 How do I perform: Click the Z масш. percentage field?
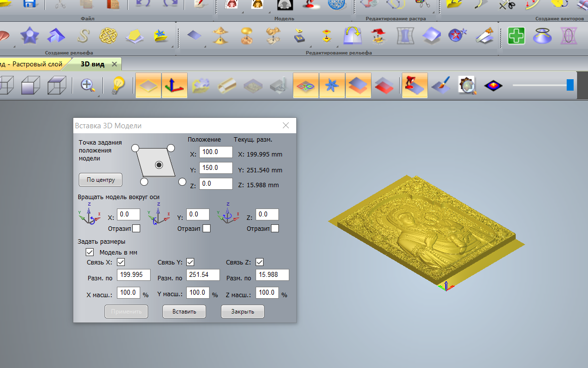[267, 293]
